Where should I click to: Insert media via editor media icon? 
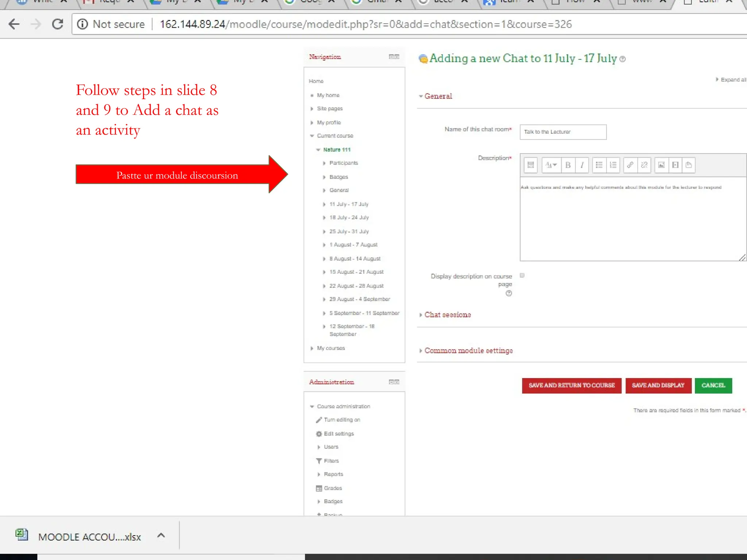click(675, 165)
